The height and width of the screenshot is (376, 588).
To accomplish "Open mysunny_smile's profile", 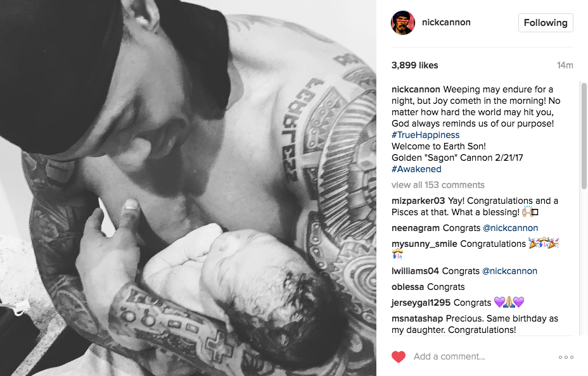I will pos(424,244).
